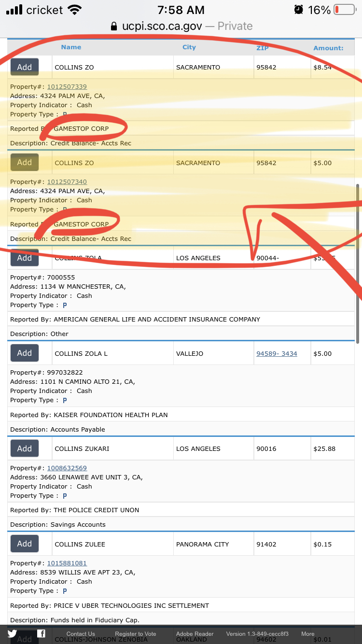Viewport: 362px width, 644px height.
Task: Click Property Type P icon for Collins Zola L
Action: coord(65,400)
